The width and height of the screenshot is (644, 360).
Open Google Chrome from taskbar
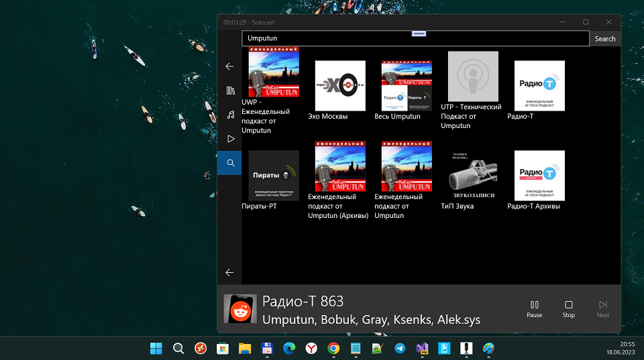333,349
